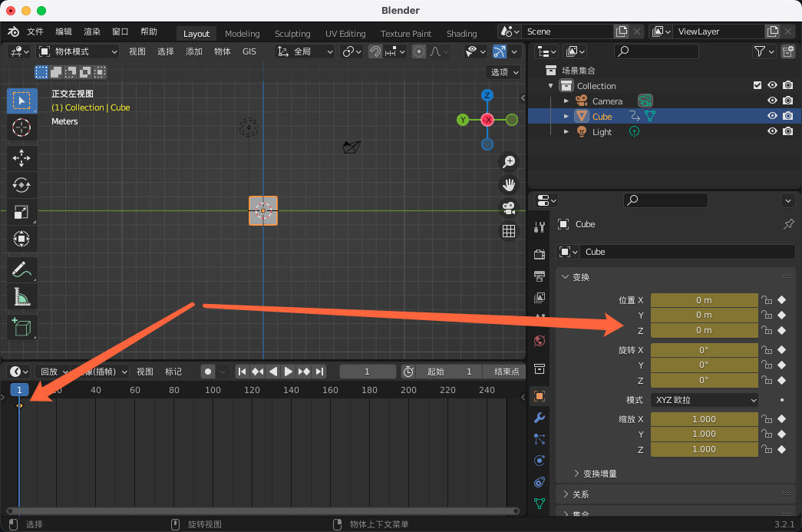Select the Annotate pencil tool
The width and height of the screenshot is (802, 532).
[x=21, y=269]
